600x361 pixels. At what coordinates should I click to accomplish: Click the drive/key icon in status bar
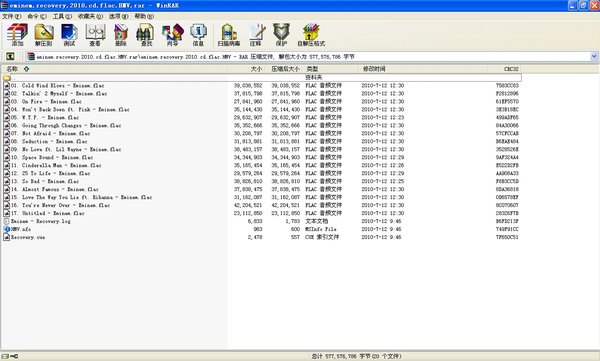(10, 356)
